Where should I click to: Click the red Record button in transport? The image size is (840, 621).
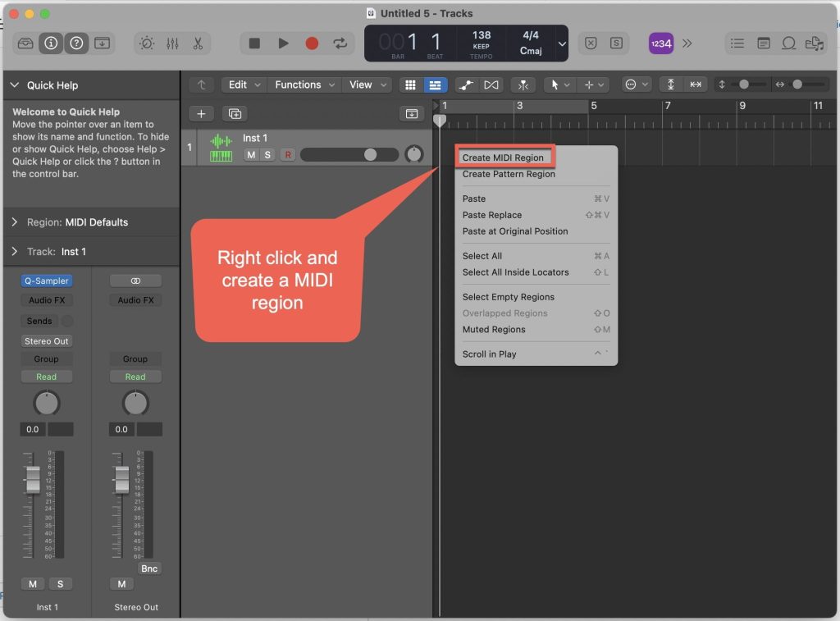[x=312, y=43]
